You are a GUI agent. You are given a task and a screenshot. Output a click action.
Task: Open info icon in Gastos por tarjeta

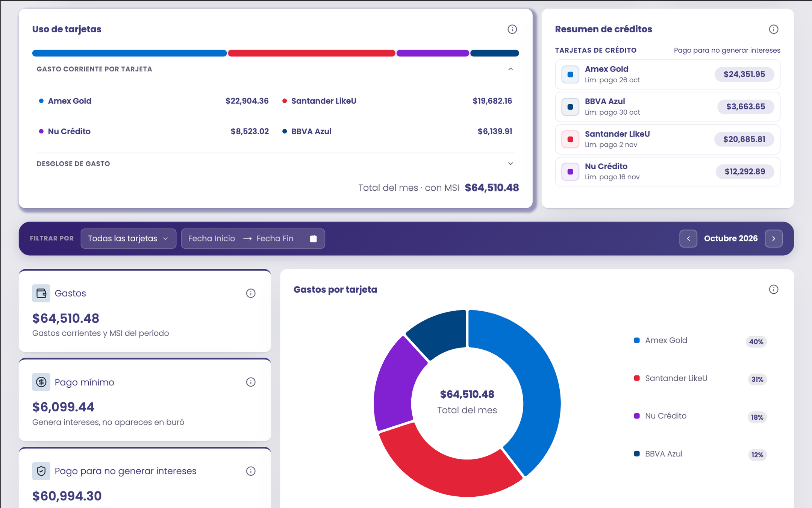click(x=773, y=290)
